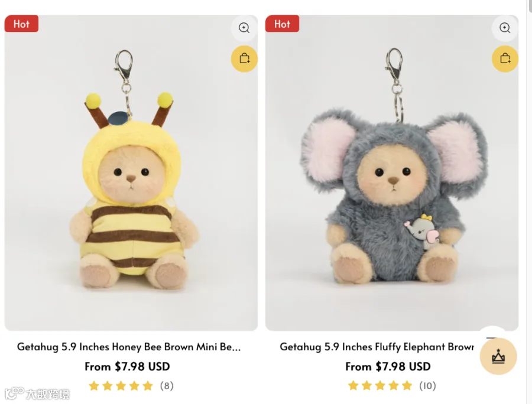
Task: Click star rating under Honey Bee bear
Action: (121, 386)
